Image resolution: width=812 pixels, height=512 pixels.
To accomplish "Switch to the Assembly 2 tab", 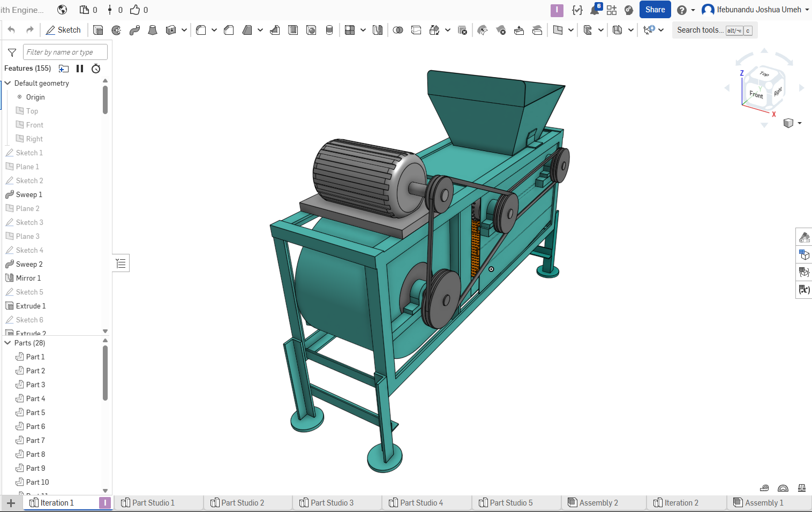I will pos(598,503).
